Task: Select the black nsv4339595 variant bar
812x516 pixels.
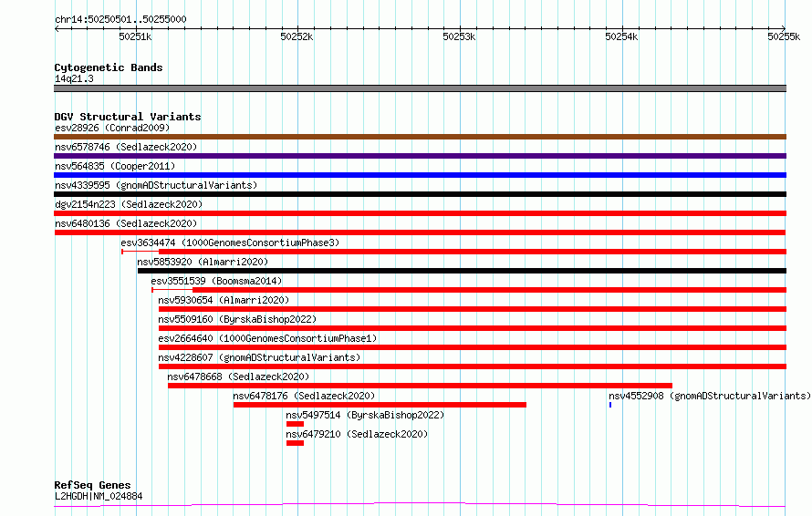Action: pyautogui.click(x=420, y=194)
